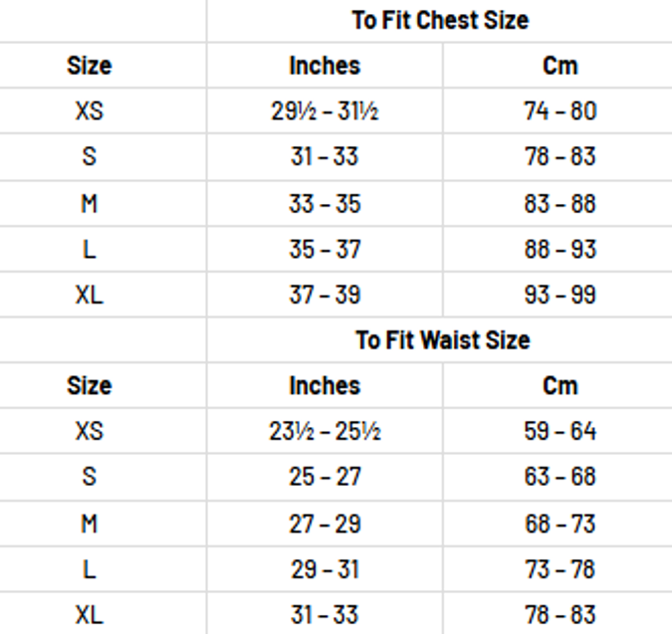Viewport: 672px width, 634px height.
Task: Select the waist XS inches cell 23½ – 25½
Action: click(325, 432)
